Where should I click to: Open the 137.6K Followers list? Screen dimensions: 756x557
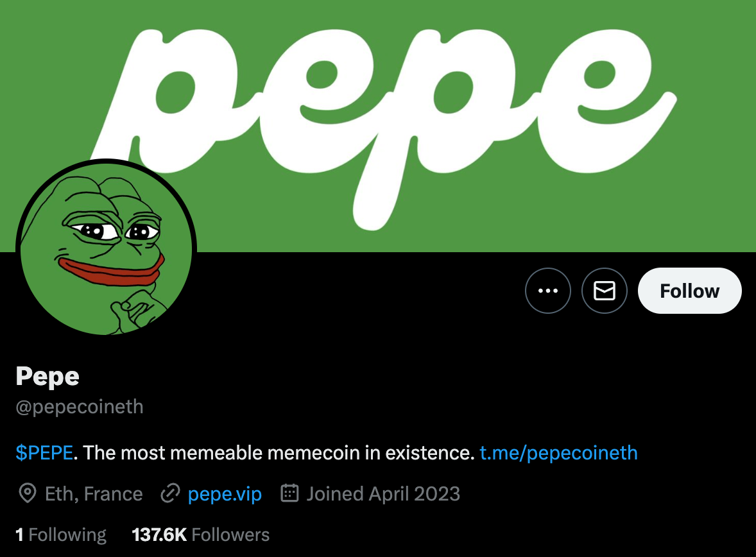pos(201,535)
